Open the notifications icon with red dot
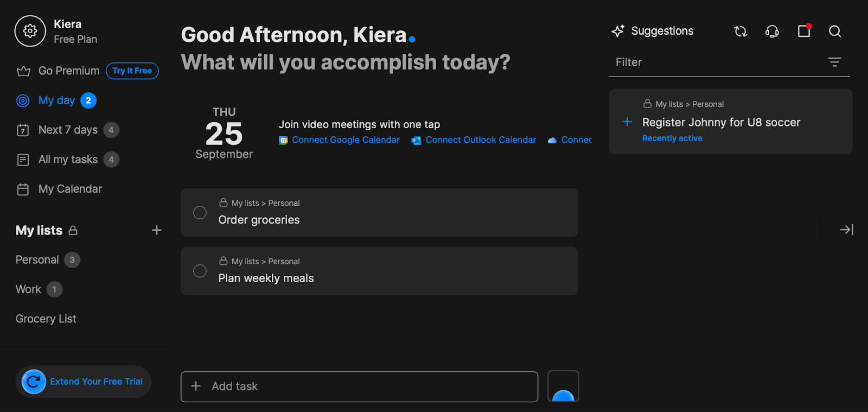The image size is (868, 412). point(804,31)
